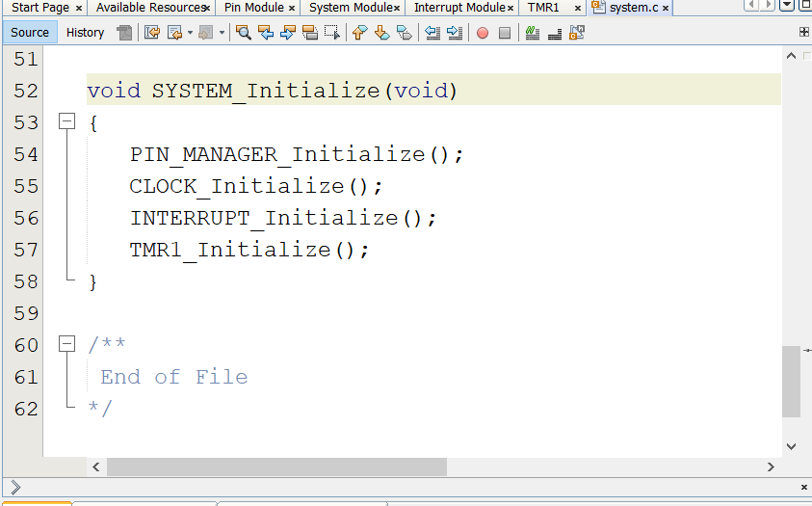Stop macro recording with the square icon
Image resolution: width=812 pixels, height=506 pixels.
click(505, 33)
